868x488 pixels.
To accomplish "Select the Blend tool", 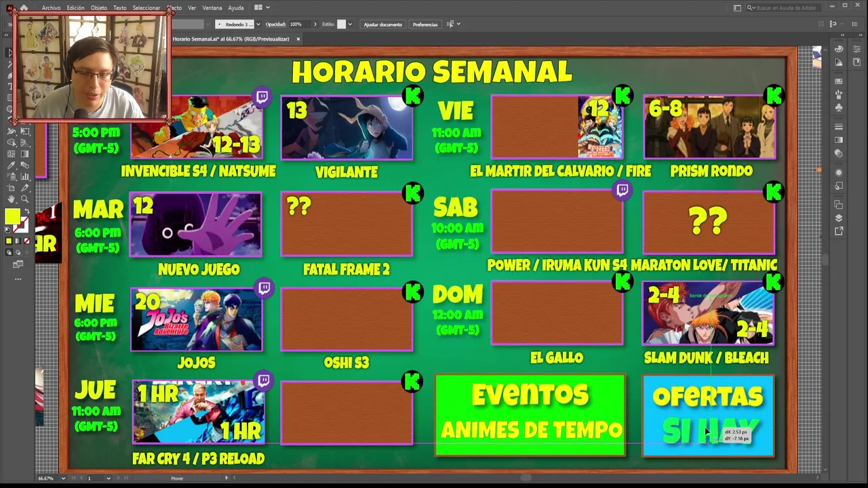I will tap(25, 165).
